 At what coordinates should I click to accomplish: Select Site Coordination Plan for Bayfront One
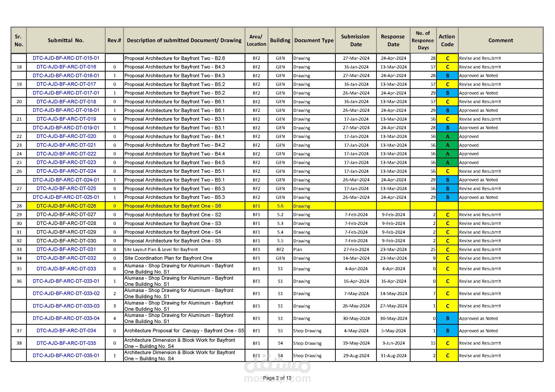168,258
